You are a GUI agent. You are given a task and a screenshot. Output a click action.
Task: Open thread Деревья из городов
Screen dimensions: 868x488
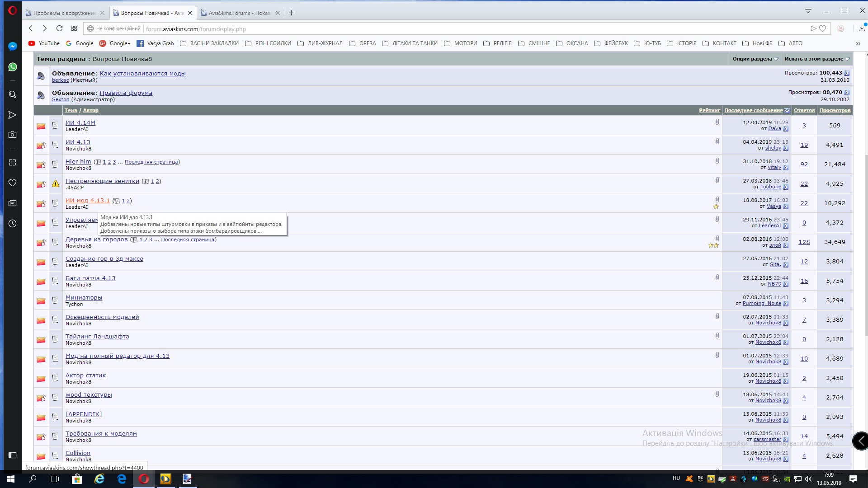(x=96, y=239)
